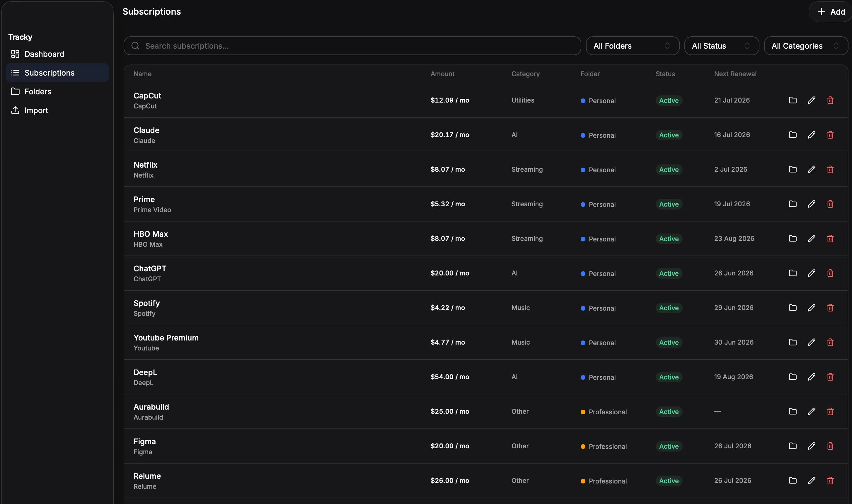Click folder icon in Aurabuild row
This screenshot has height=504, width=852.
[x=793, y=412]
